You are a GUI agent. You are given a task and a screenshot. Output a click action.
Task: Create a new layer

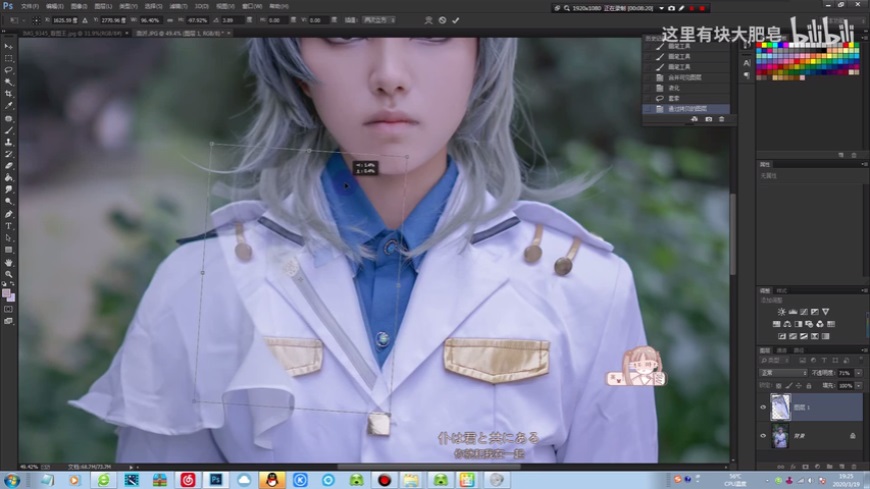coord(842,467)
